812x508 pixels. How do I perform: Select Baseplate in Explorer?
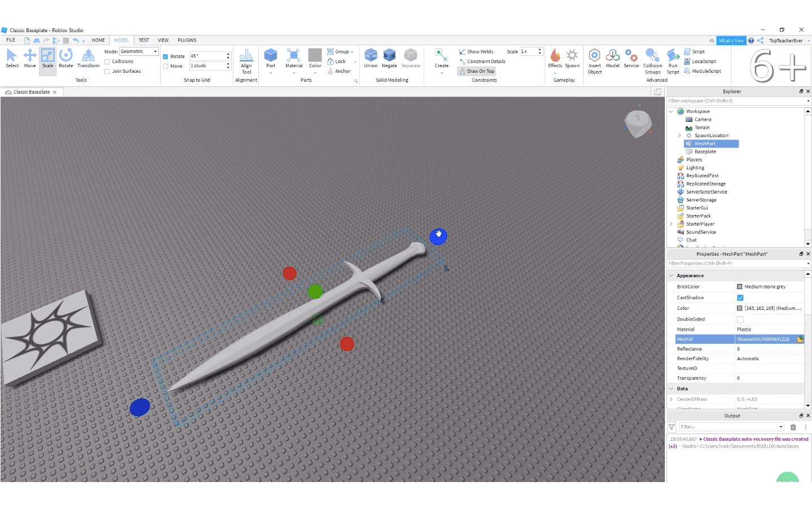pos(705,151)
